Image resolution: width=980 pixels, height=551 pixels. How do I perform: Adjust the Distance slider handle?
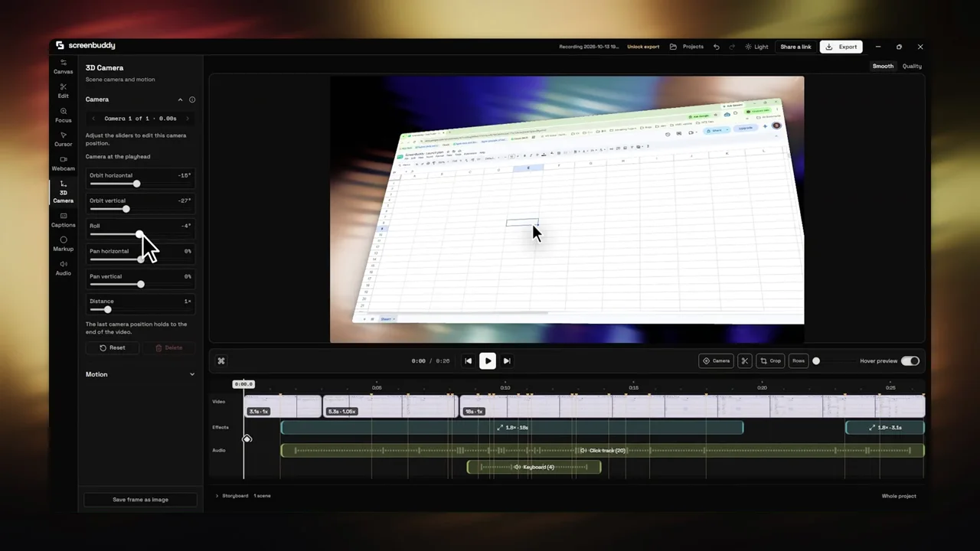coord(107,309)
